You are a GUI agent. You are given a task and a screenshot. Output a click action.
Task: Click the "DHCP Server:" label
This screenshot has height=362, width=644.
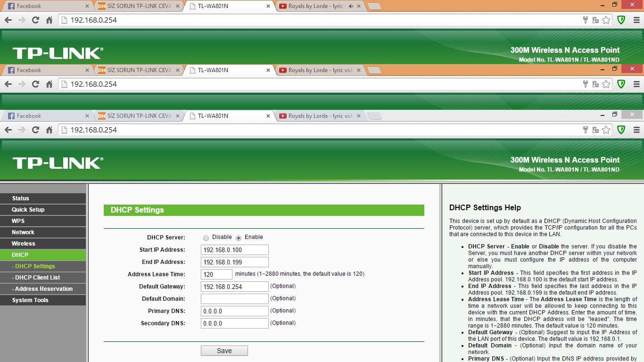(166, 238)
